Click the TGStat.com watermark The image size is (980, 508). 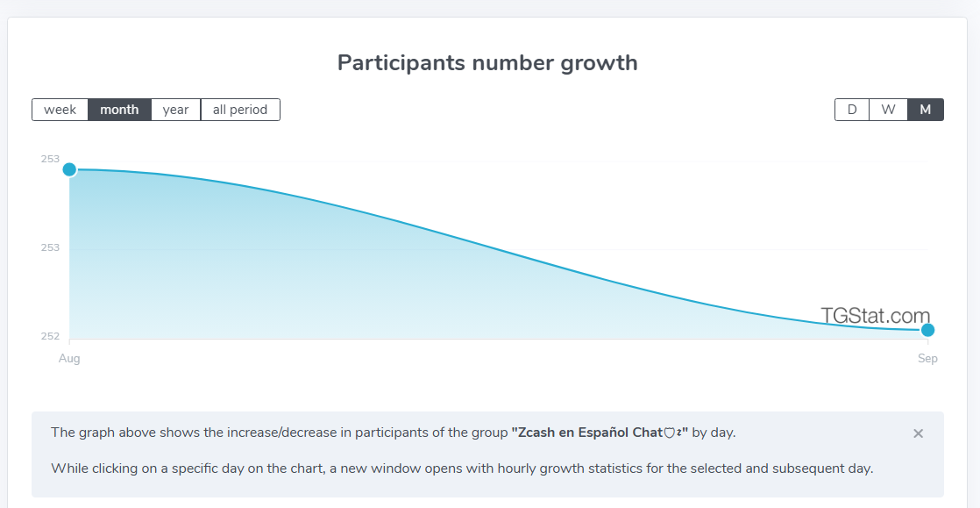click(x=875, y=316)
